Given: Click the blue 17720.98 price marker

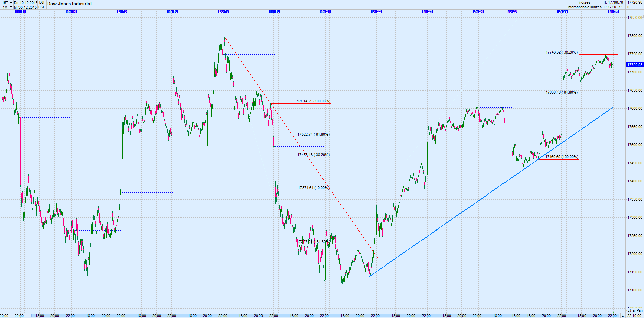Looking at the screenshot, I should 635,64.
